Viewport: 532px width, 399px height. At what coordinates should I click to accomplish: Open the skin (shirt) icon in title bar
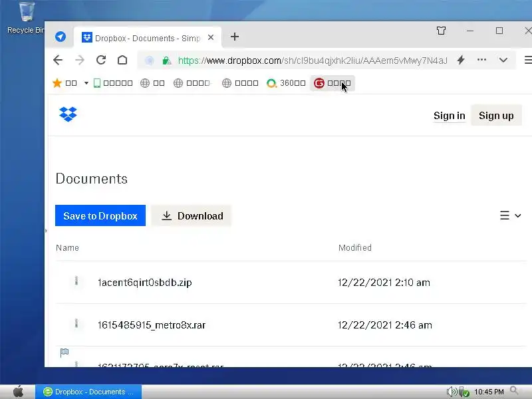pos(441,31)
